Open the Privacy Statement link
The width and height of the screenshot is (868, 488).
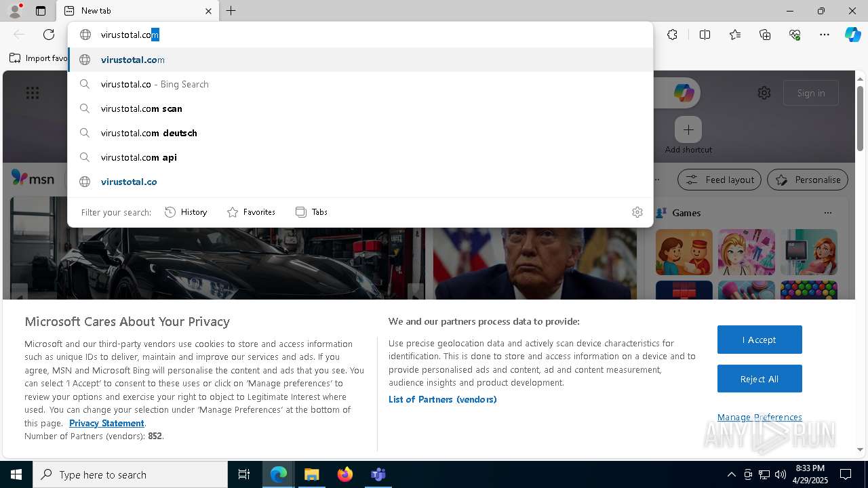pos(106,423)
